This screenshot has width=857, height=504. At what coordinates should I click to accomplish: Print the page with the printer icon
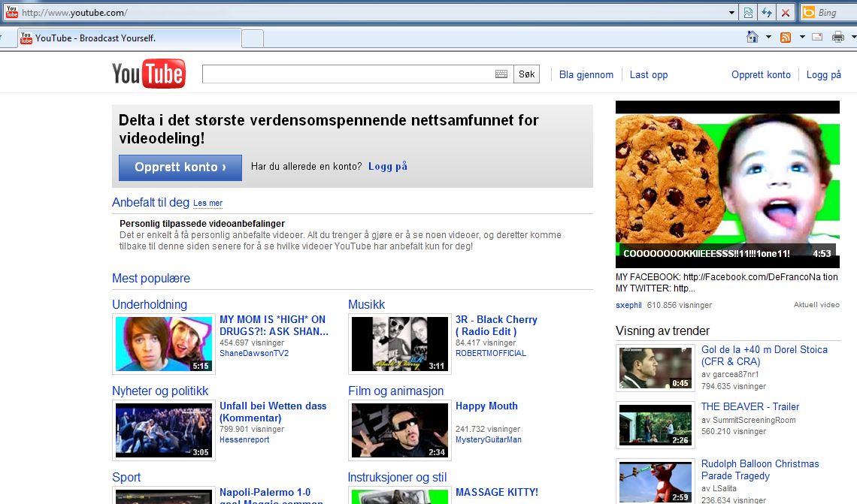point(837,37)
